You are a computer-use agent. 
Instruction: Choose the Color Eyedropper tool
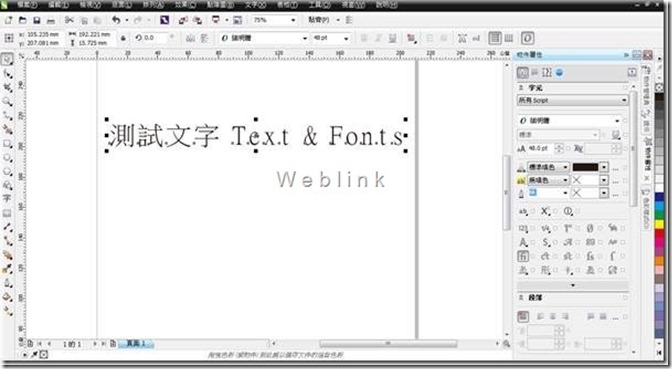click(7, 269)
